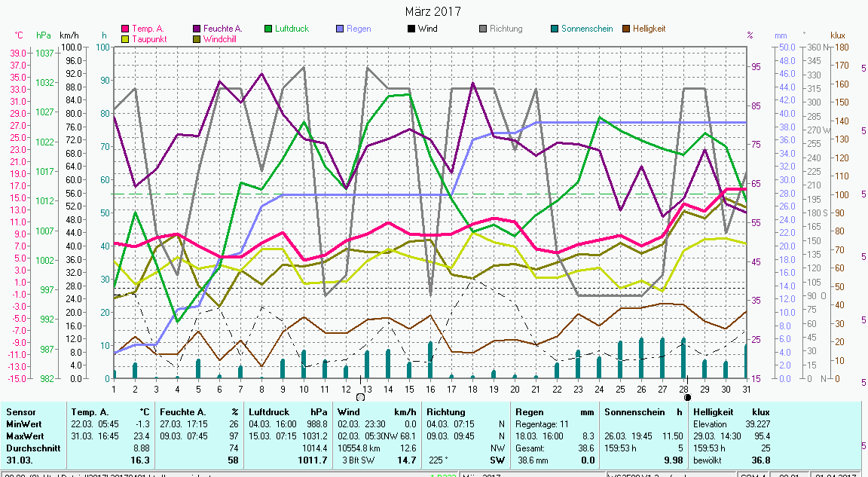
Task: Click the pink Temp. A. legend swatch
Action: pos(126,29)
